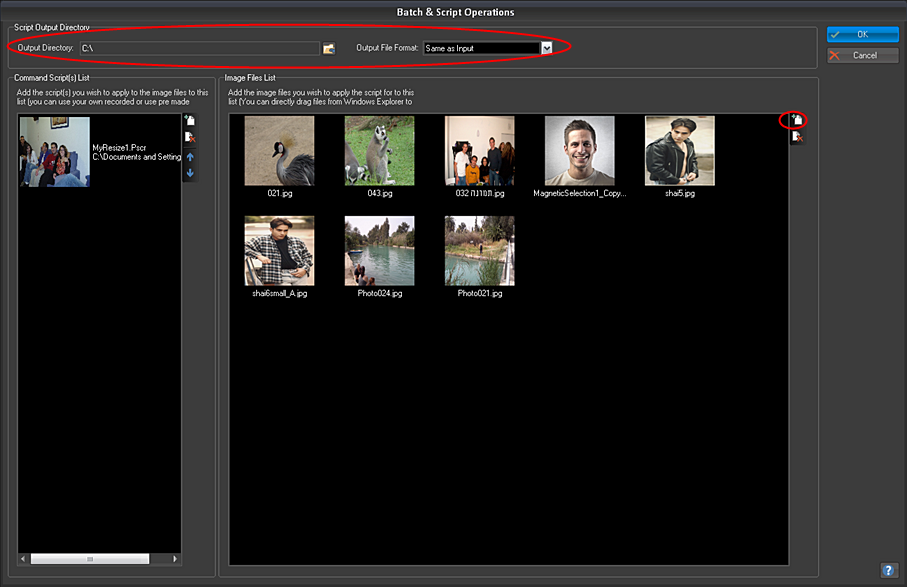Select the 021.jpg crane thumbnail
The width and height of the screenshot is (907, 587).
[279, 151]
